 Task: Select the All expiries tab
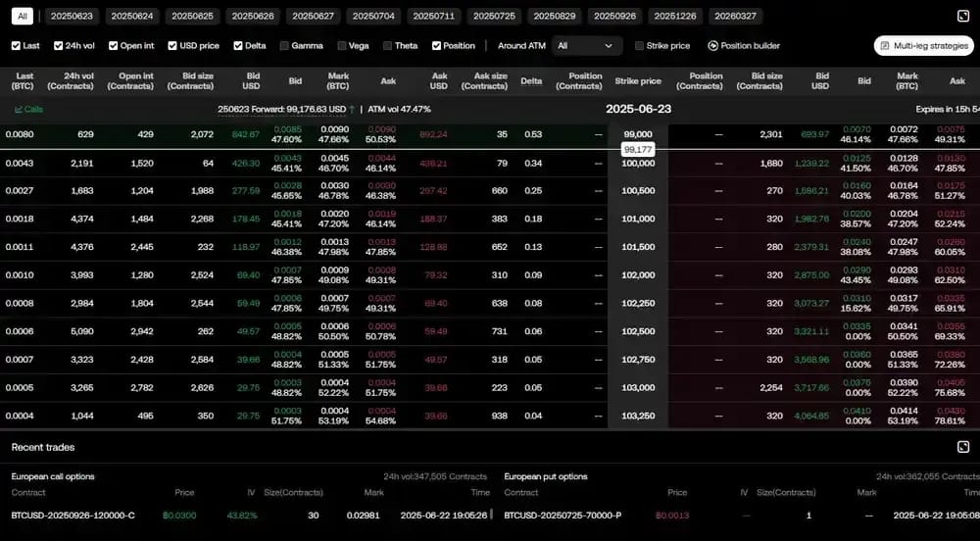pyautogui.click(x=23, y=17)
